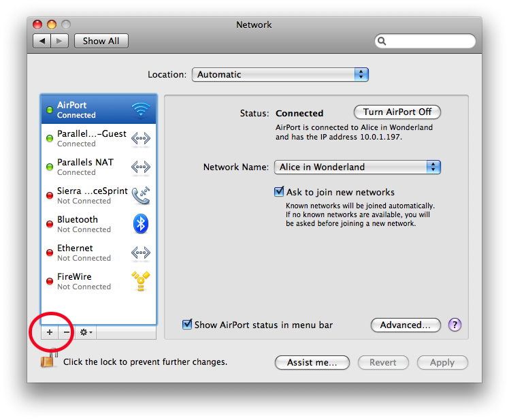This screenshot has height=420, width=509.
Task: Click the Parallels NAT ethernet arrows icon
Action: click(141, 167)
